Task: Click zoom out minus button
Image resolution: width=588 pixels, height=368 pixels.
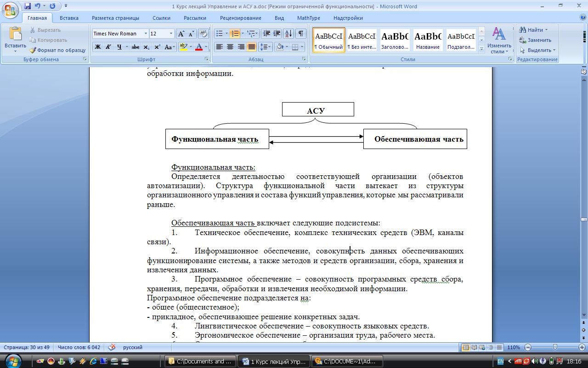Action: click(x=528, y=347)
